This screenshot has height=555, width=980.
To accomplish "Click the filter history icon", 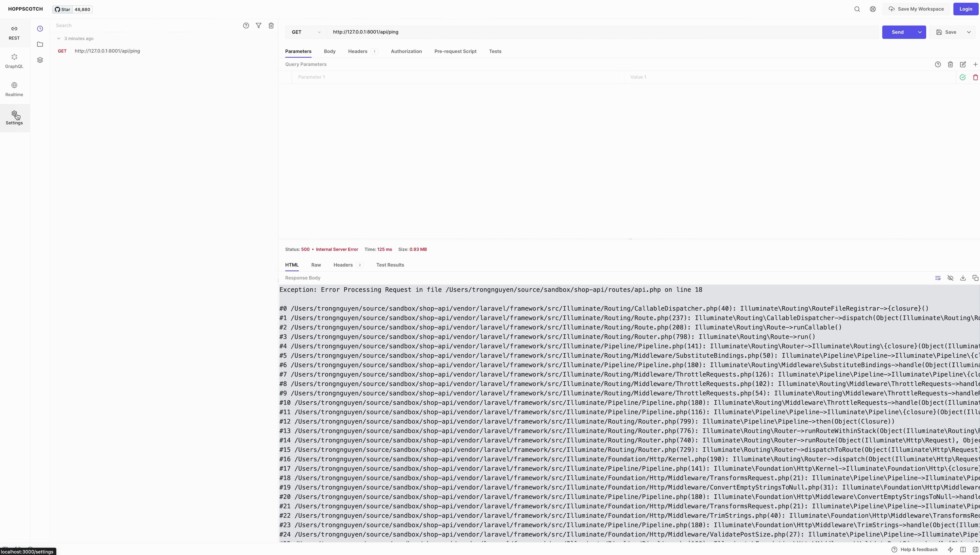I will pos(258,26).
